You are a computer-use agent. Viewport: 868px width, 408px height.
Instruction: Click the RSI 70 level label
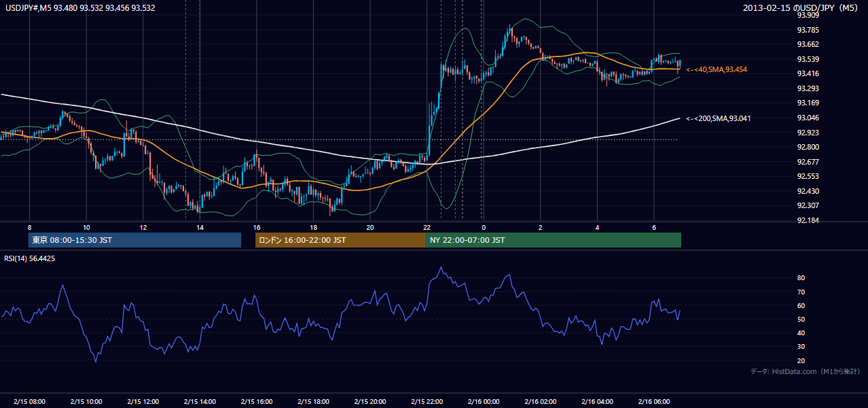tap(801, 292)
